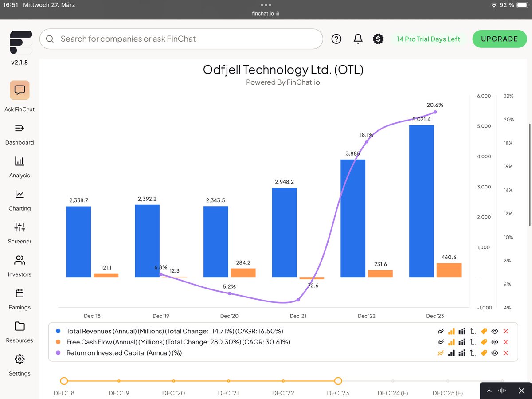This screenshot has height=399, width=532.
Task: Select the DEC '25 (E) estimate point
Action: [x=448, y=381]
